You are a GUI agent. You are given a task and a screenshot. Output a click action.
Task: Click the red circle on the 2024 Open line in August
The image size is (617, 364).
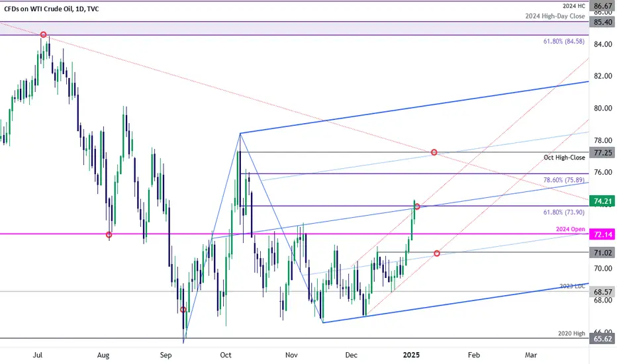click(109, 235)
